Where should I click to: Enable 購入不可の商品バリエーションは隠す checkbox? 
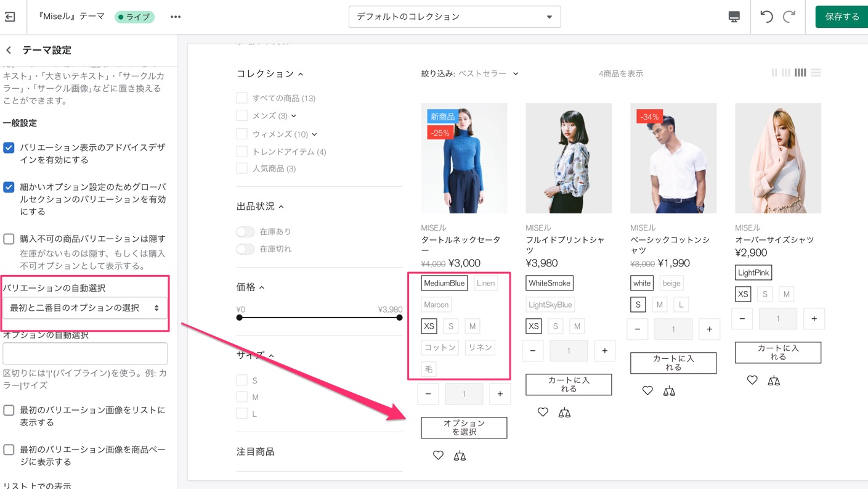pos(9,239)
